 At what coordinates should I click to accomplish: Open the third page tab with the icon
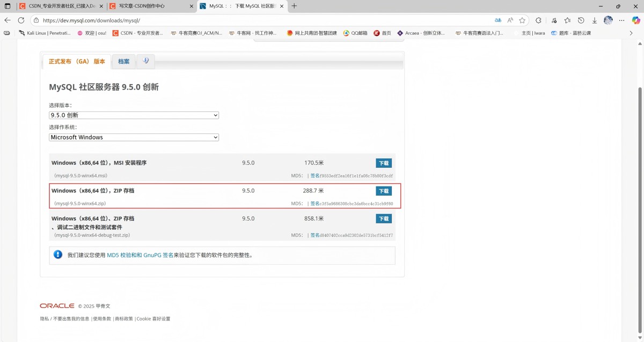pos(146,61)
